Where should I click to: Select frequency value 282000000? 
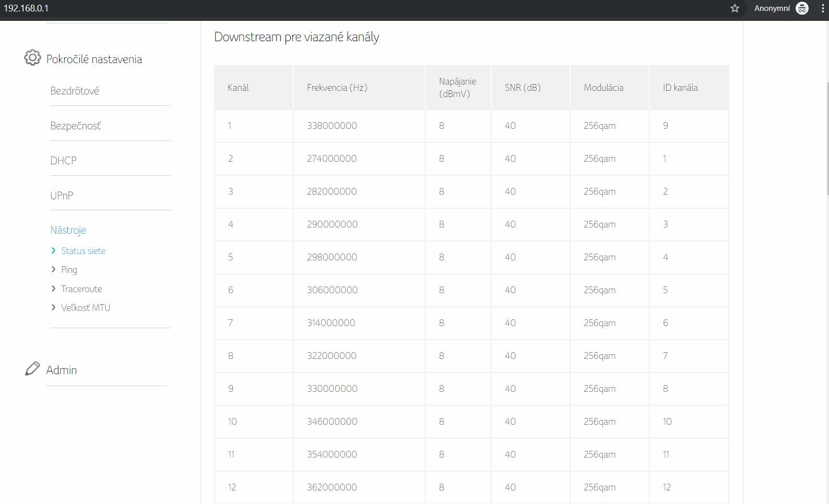(x=332, y=191)
